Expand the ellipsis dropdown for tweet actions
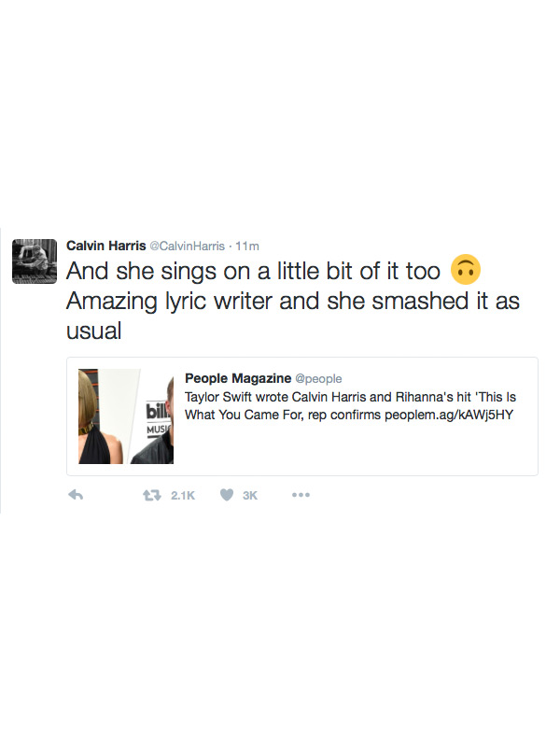Viewport: 560px width, 747px height. (x=301, y=496)
